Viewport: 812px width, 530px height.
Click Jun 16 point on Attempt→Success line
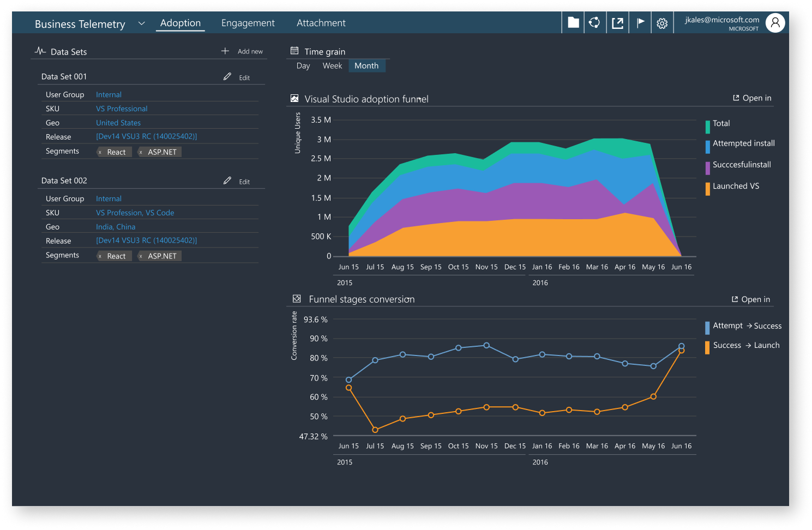pyautogui.click(x=682, y=346)
